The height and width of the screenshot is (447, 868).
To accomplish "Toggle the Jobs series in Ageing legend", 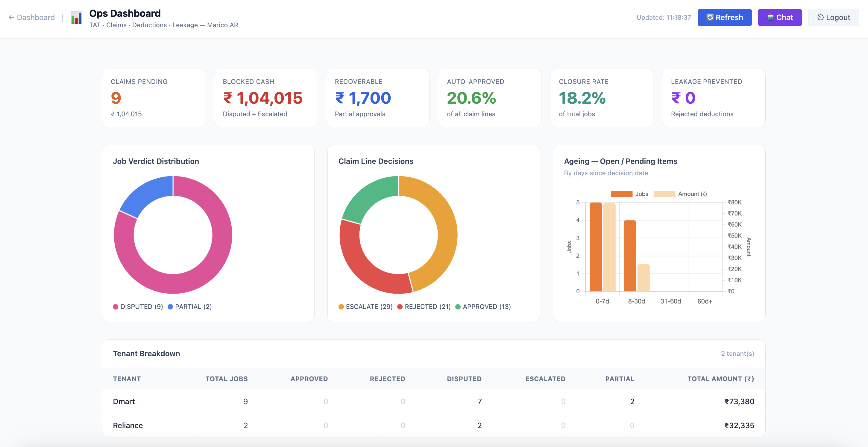I will tap(629, 194).
